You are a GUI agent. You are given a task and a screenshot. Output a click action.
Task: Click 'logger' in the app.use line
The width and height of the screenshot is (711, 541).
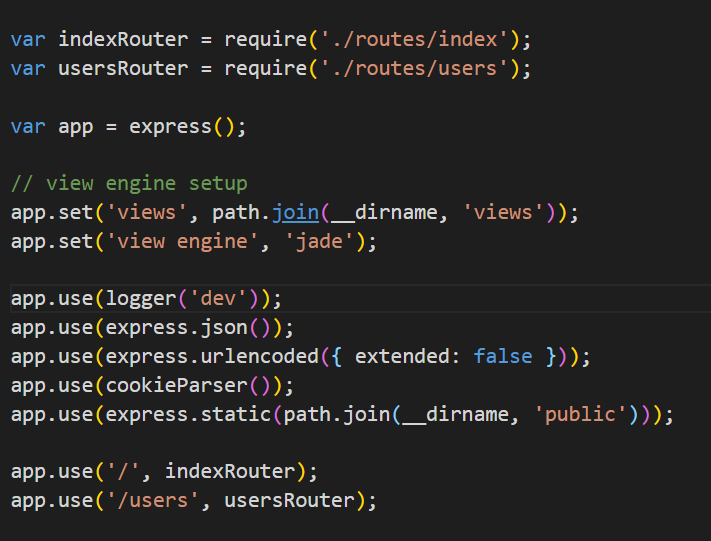[x=141, y=299]
